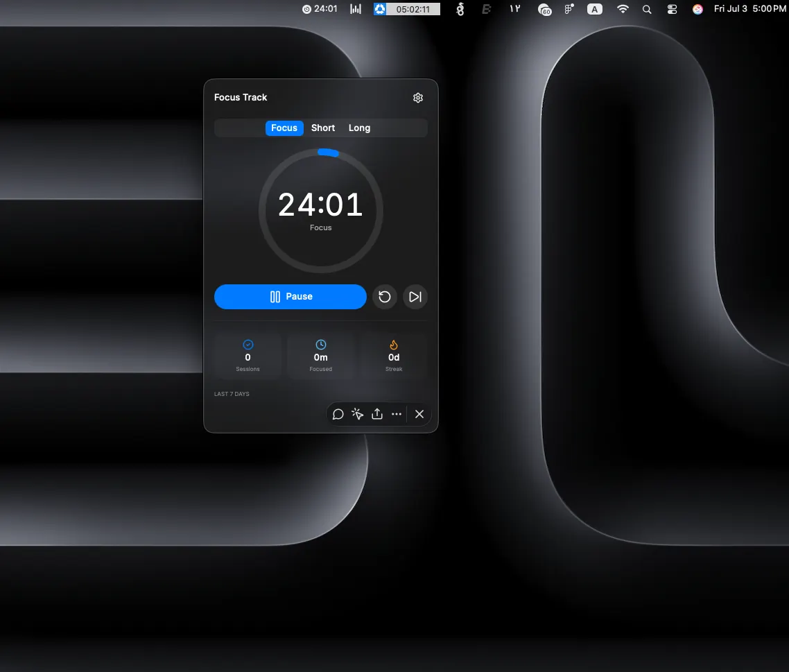Click the Sessions checkmark icon
The height and width of the screenshot is (672, 789).
coord(248,345)
